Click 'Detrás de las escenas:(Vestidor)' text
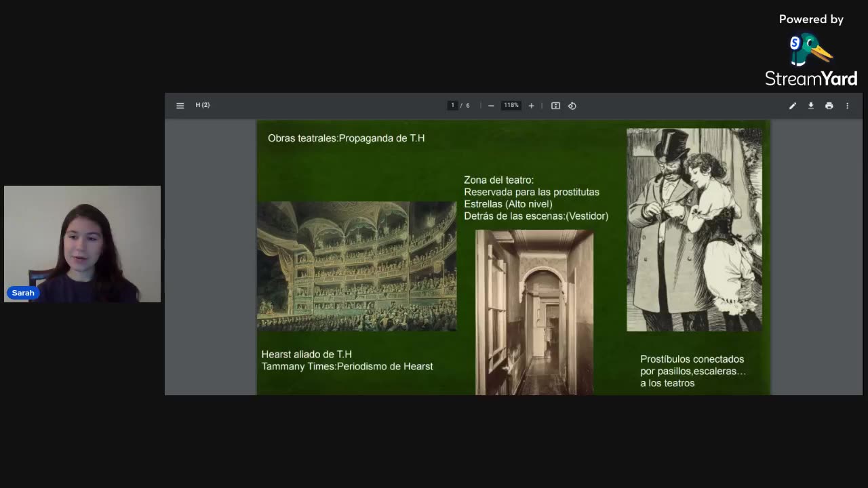The width and height of the screenshot is (868, 488). click(x=536, y=216)
